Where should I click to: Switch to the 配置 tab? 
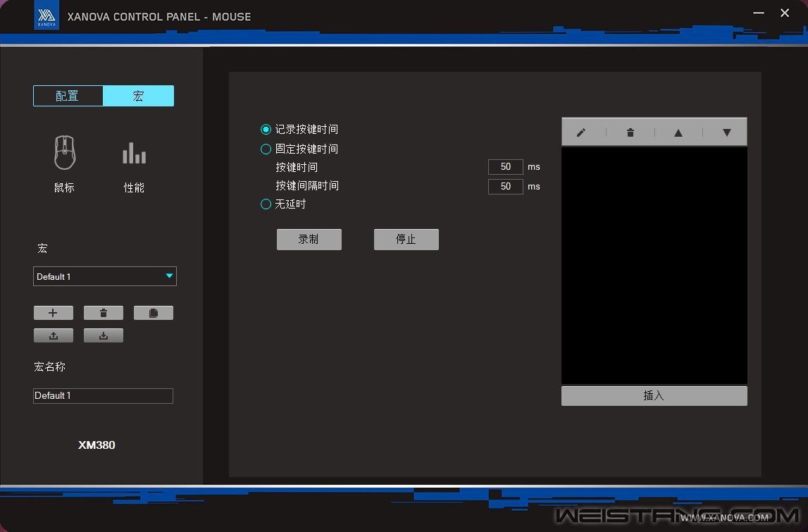click(68, 96)
